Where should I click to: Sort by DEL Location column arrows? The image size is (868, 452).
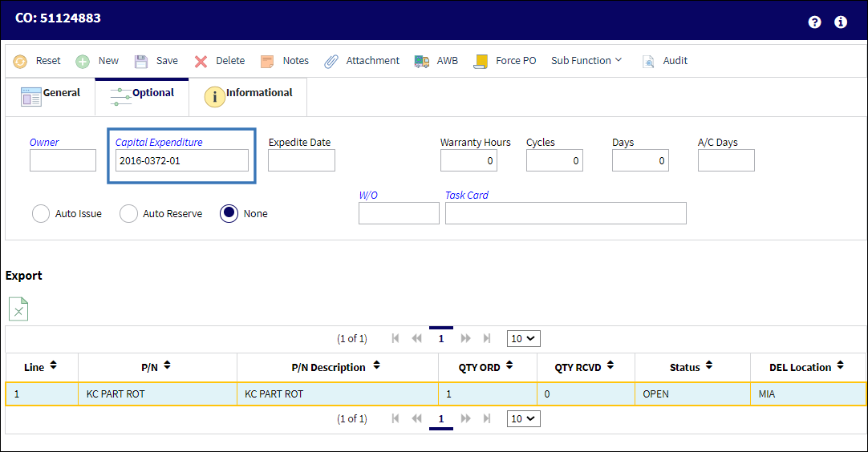[x=840, y=365]
